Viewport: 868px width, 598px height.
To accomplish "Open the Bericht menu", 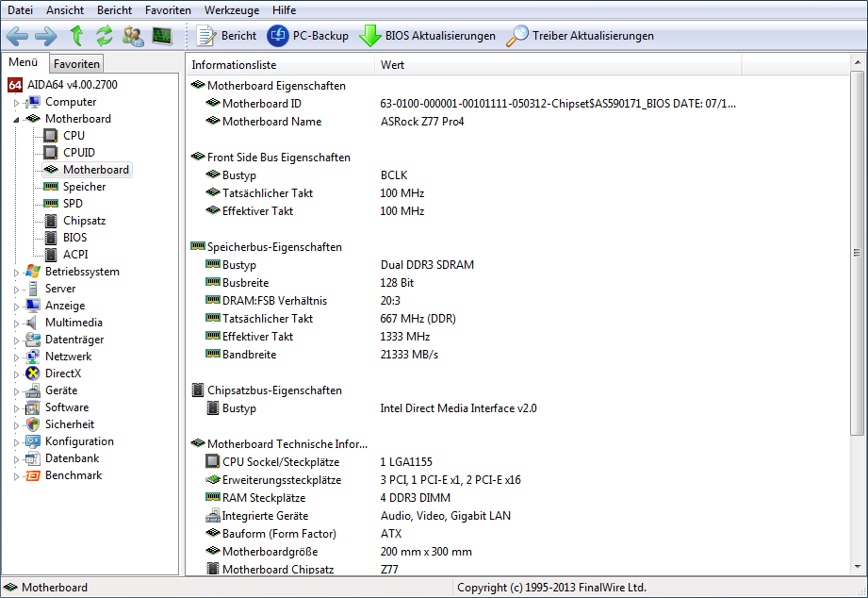I will 115,10.
